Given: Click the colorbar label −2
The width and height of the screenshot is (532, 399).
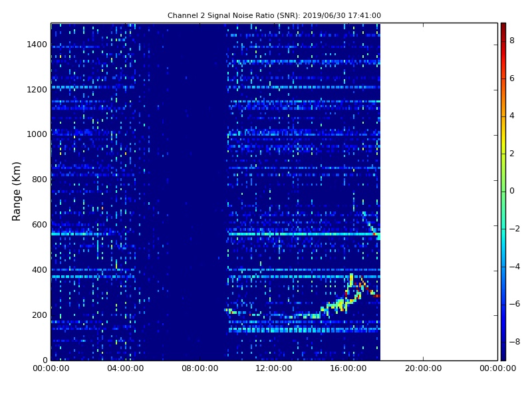Looking at the screenshot, I should (514, 229).
